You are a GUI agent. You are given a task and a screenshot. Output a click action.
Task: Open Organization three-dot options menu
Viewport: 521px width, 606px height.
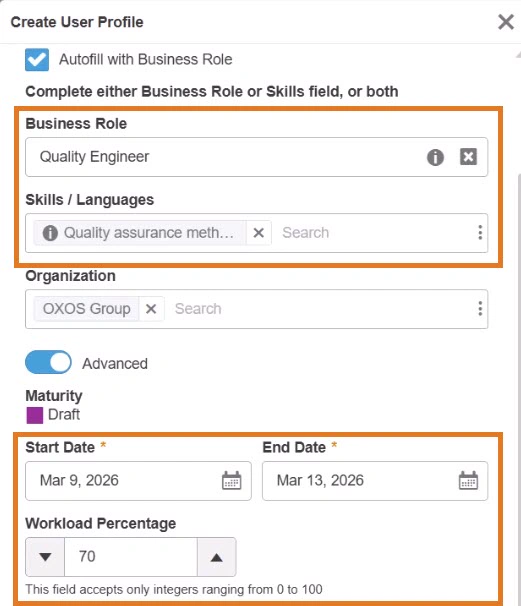pyautogui.click(x=480, y=309)
